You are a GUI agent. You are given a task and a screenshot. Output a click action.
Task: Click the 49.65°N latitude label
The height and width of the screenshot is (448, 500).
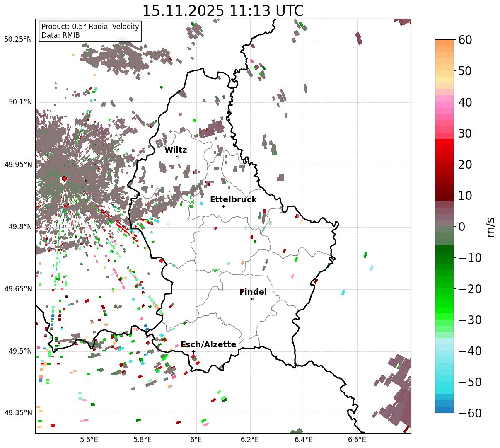18,288
